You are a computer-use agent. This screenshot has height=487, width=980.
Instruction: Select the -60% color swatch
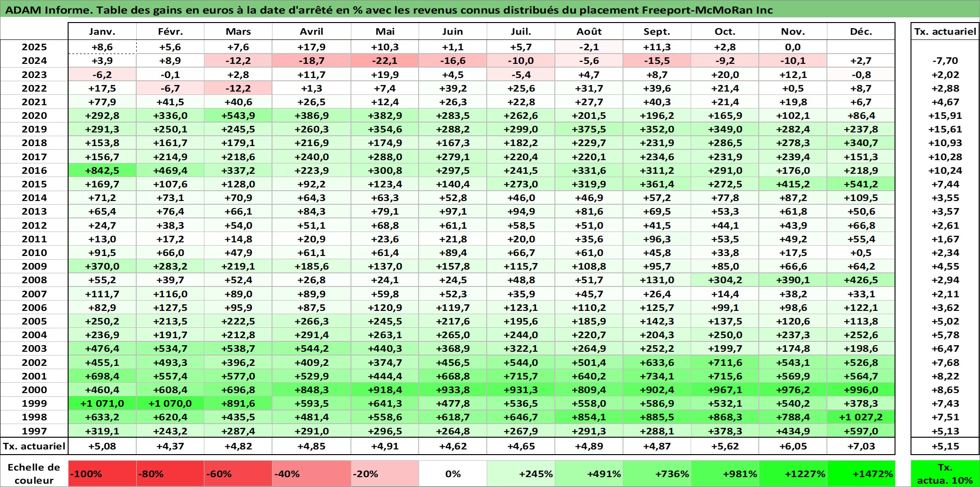click(238, 473)
